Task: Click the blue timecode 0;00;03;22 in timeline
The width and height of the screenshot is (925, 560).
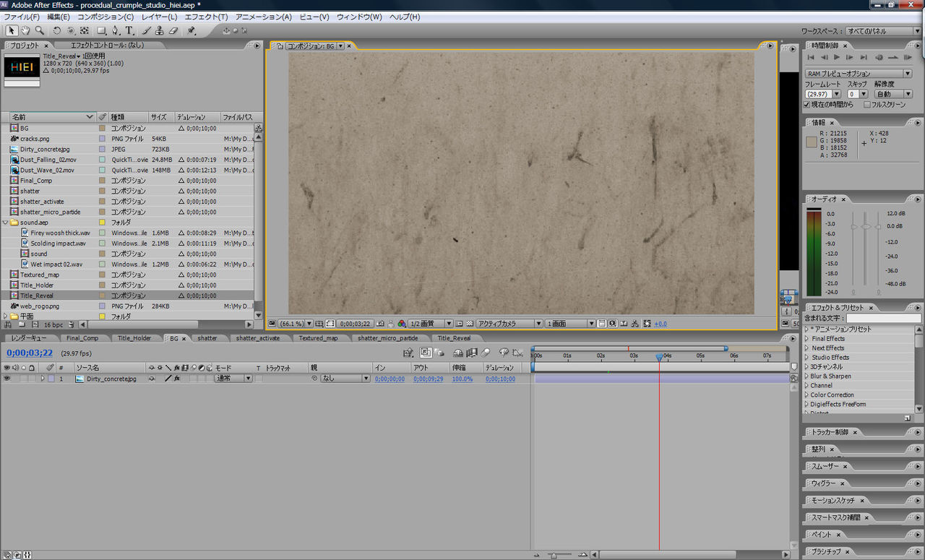Action: tap(30, 353)
